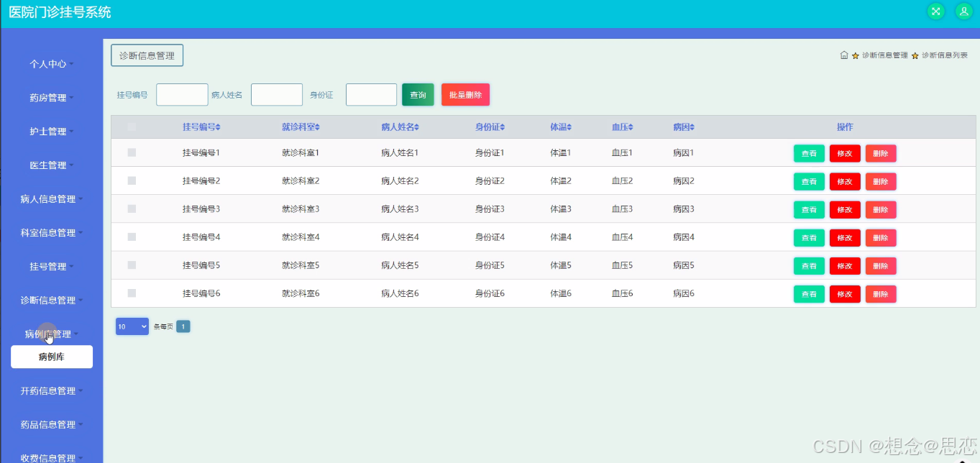Click 删除 for 挂号编号3 row
980x463 pixels.
click(x=881, y=209)
